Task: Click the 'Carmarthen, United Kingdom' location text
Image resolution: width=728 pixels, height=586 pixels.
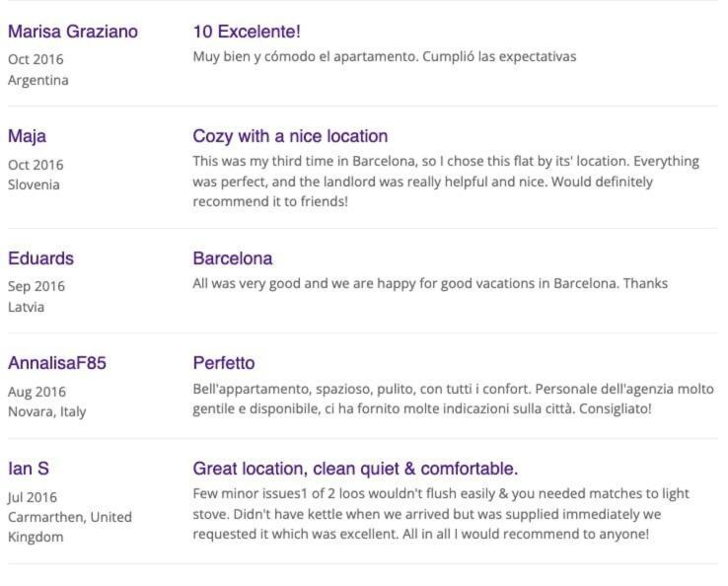Action: pyautogui.click(x=70, y=527)
